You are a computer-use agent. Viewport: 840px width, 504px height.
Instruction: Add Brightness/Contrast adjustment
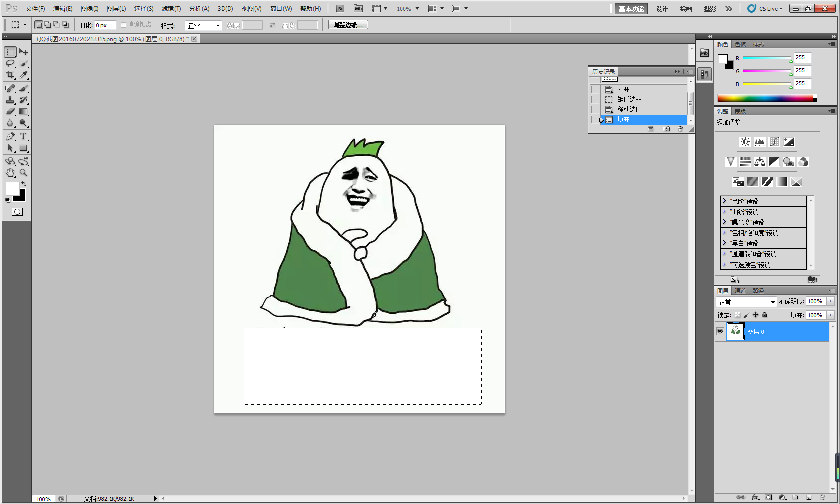(x=745, y=142)
